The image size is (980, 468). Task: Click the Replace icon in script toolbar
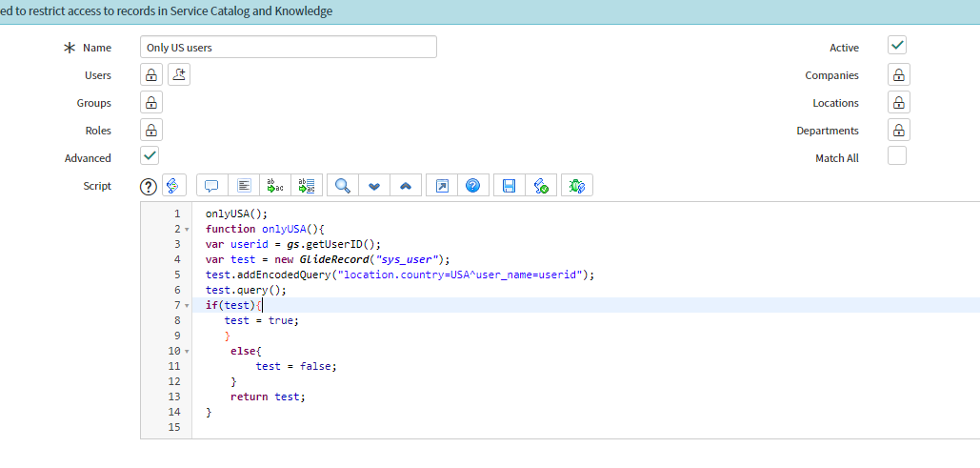tap(275, 186)
